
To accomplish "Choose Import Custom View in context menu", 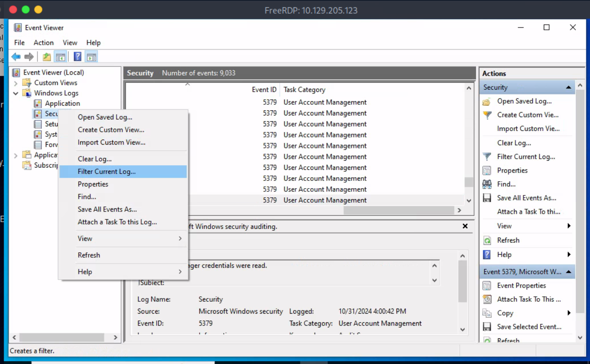I will [123, 142].
